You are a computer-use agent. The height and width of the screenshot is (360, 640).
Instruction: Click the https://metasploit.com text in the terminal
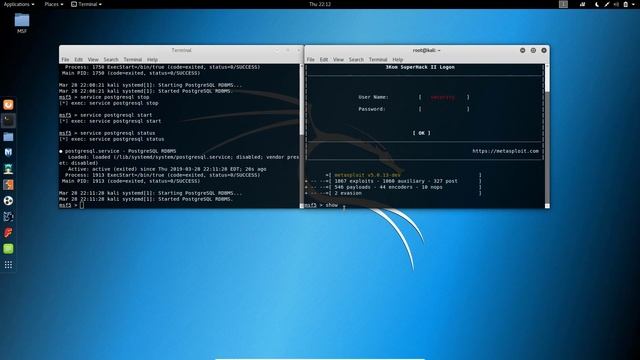point(505,151)
